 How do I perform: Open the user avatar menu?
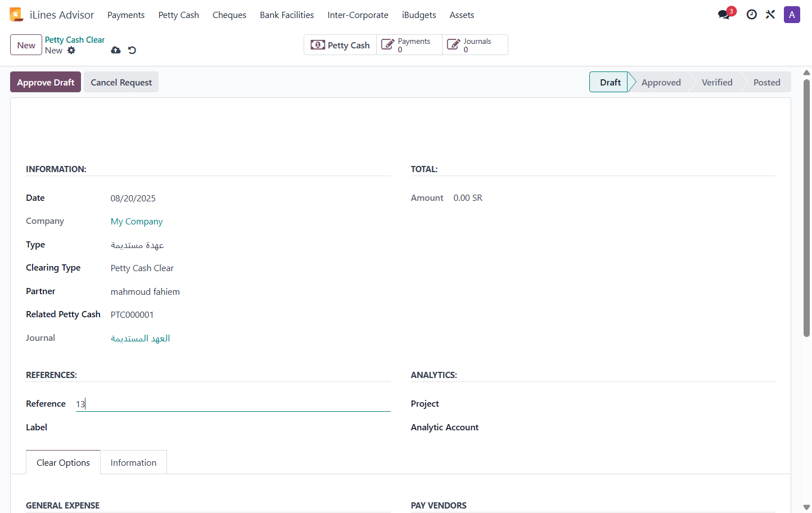click(x=792, y=15)
